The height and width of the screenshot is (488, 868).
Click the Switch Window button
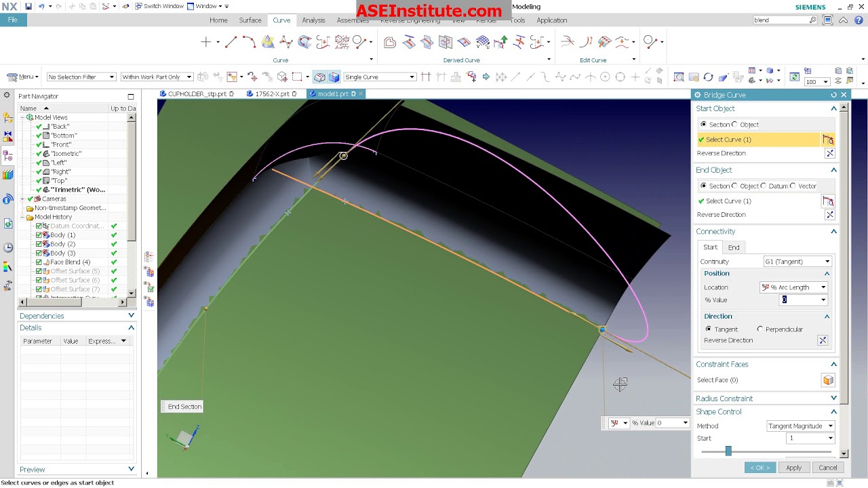click(x=159, y=6)
